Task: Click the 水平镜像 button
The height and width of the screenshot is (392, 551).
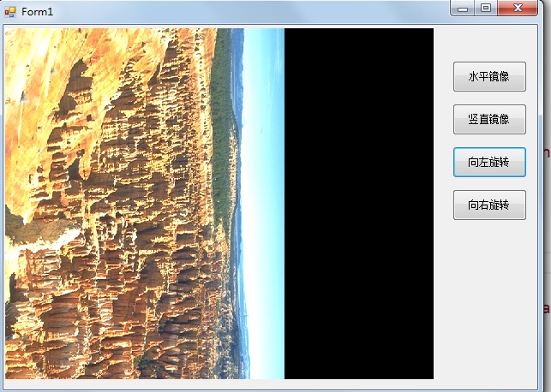Action: (x=489, y=76)
